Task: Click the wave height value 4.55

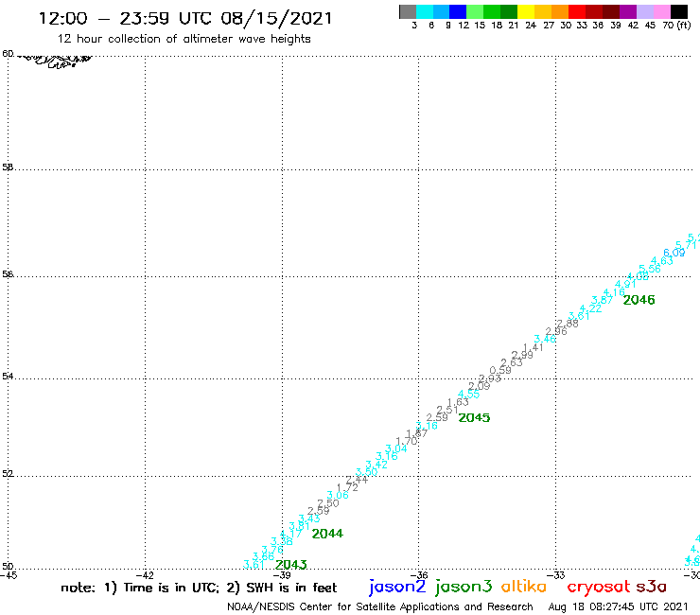Action: point(468,394)
